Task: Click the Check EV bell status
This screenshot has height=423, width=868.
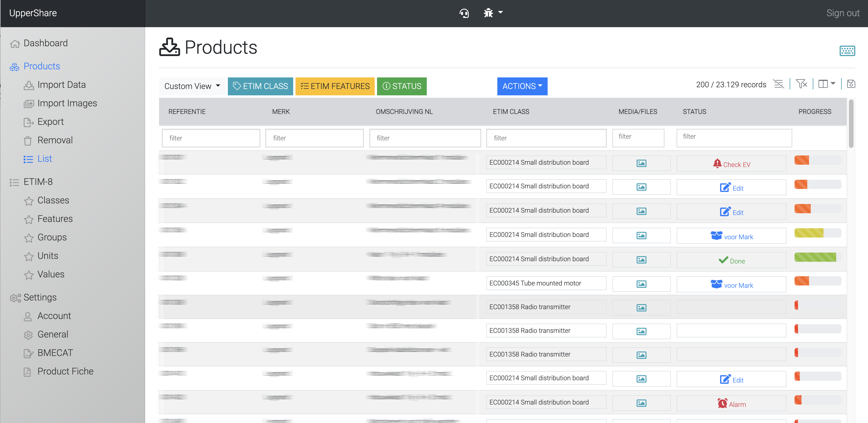Action: [x=731, y=164]
